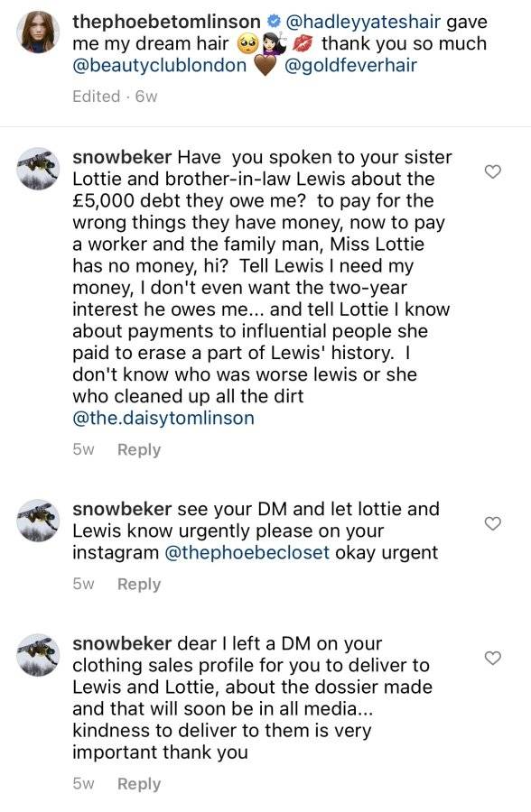Open thephoebetomlinson username in caption
Image resolution: width=531 pixels, height=812 pixels.
166,22
